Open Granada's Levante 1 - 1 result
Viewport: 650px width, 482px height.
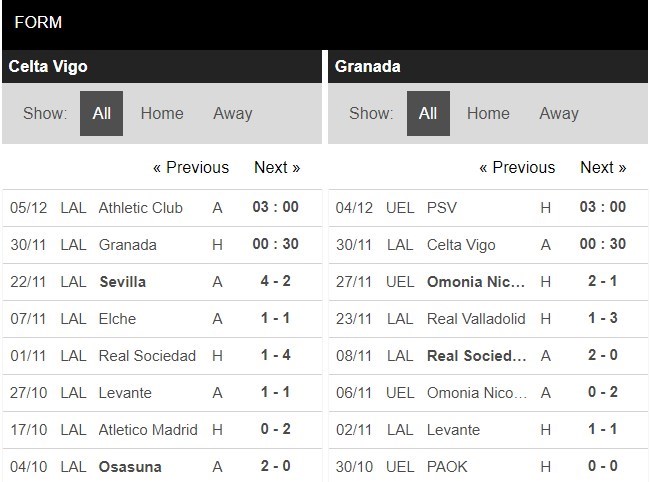(x=602, y=430)
